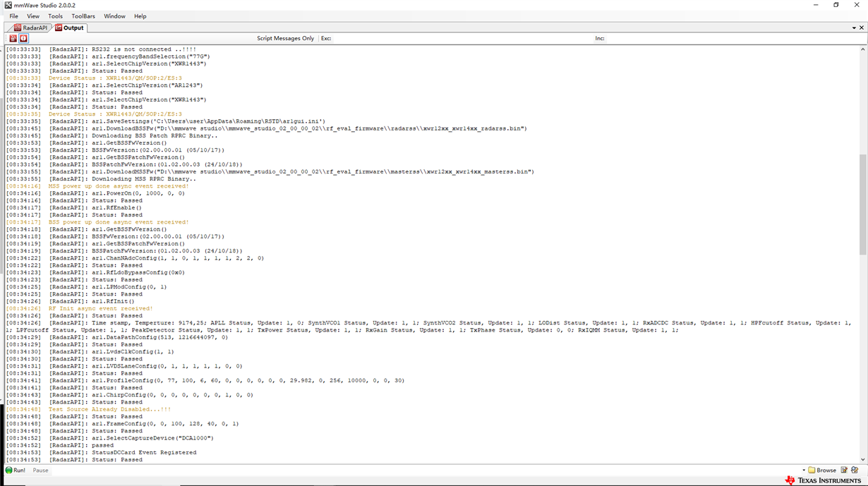Select the ar1.ChanNAdcConfig log line
This screenshot has width=868, height=486.
[135, 258]
